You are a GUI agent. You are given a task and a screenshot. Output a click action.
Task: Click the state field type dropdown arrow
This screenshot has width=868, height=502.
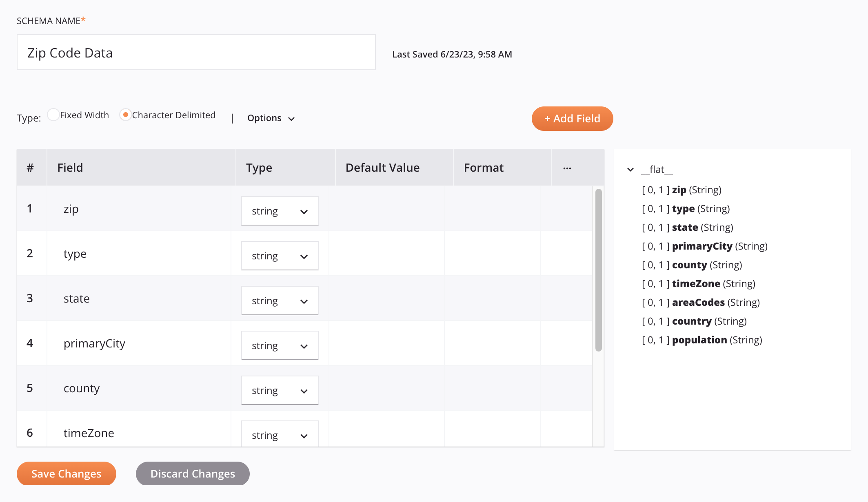[305, 301]
